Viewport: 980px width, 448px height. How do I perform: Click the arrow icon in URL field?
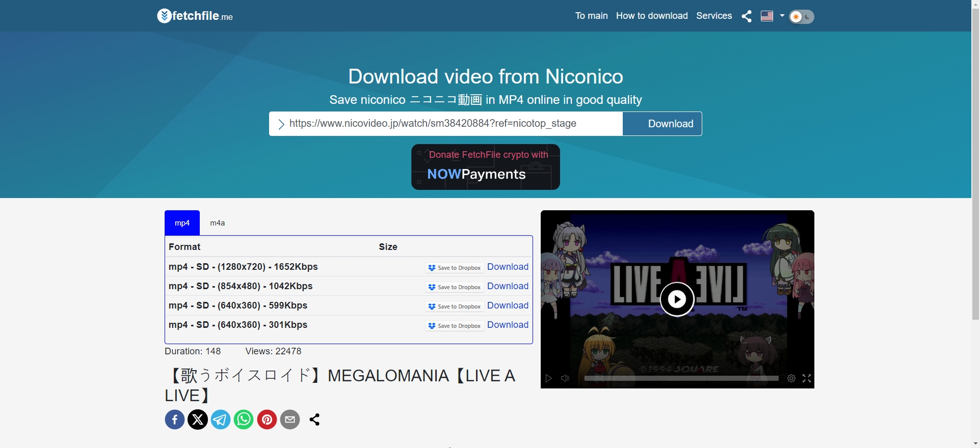(x=281, y=124)
